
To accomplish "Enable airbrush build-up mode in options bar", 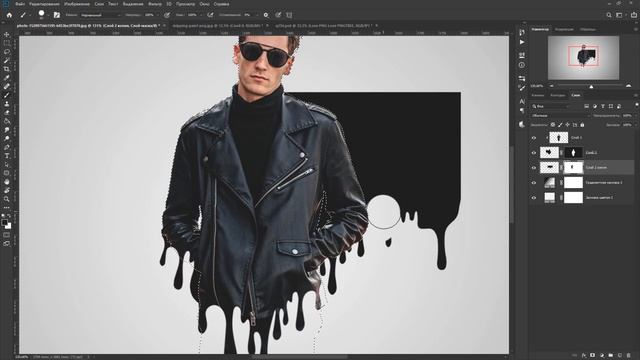I will click(210, 15).
